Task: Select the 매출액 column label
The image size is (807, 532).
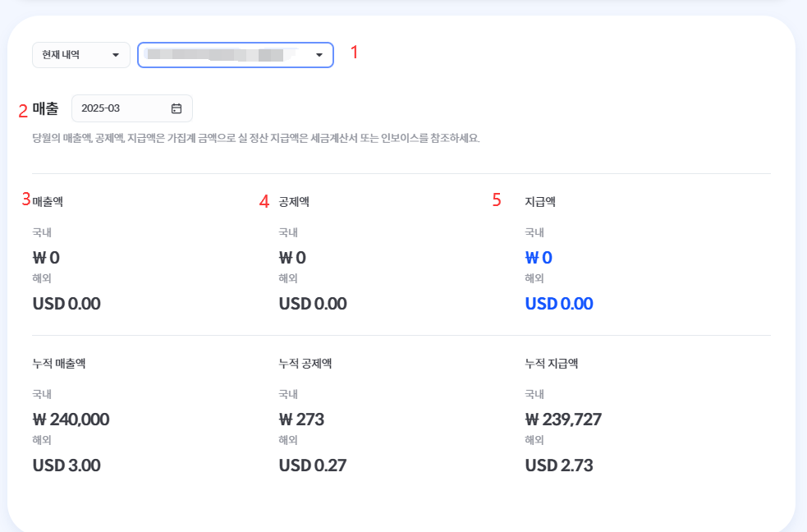Action: [x=48, y=202]
